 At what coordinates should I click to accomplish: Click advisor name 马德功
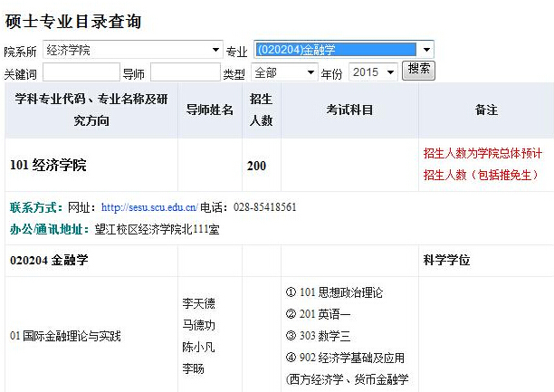point(199,325)
